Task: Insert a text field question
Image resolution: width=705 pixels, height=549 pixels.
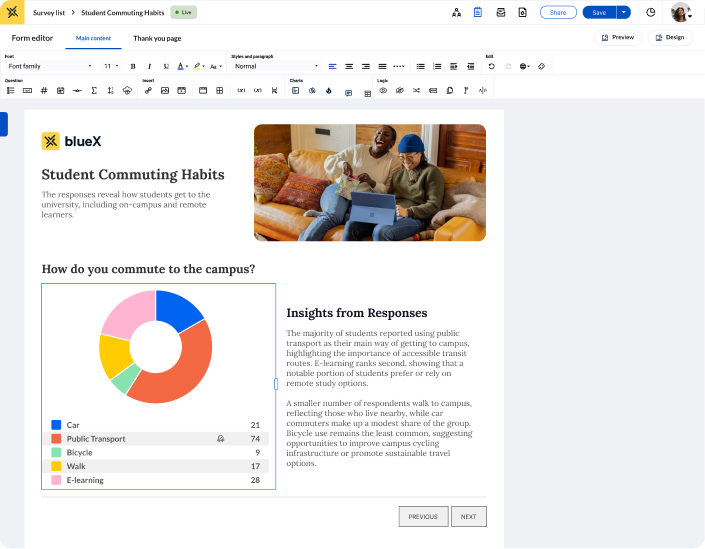Action: point(27,90)
